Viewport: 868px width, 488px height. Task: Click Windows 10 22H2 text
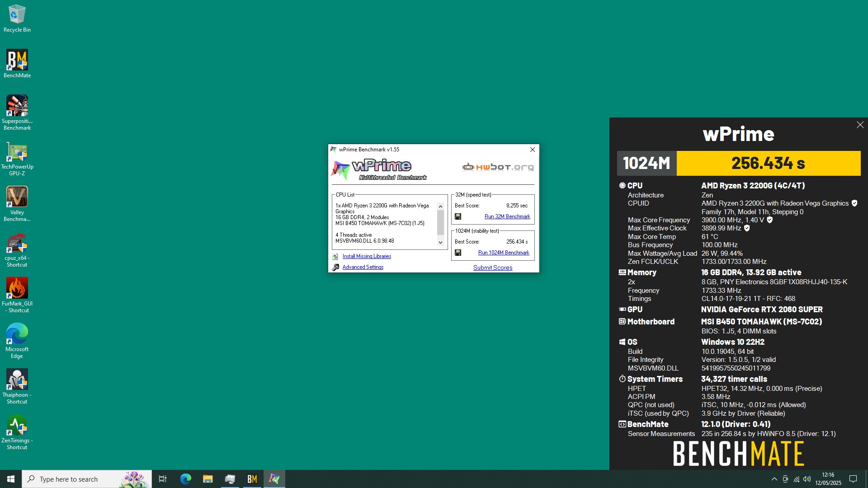click(x=733, y=342)
